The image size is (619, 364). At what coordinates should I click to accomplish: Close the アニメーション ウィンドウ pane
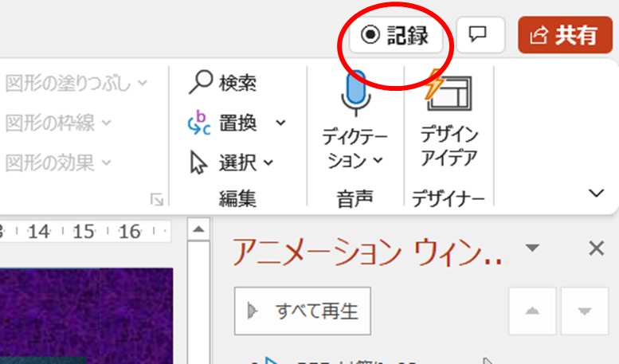point(596,249)
